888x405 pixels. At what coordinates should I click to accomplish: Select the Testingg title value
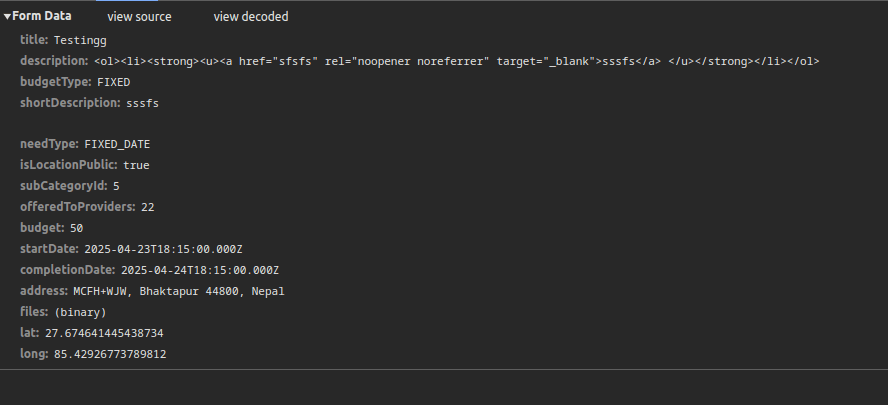click(x=80, y=41)
